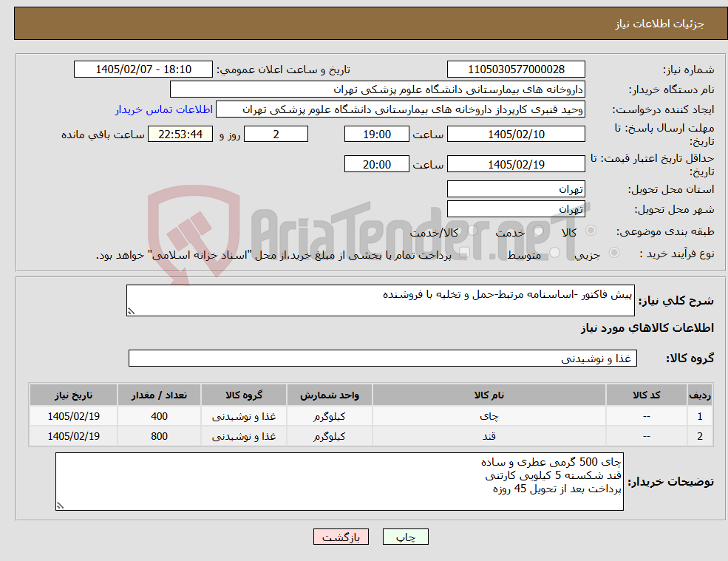
Task: Select the خدمت radio button
Action: (538, 231)
